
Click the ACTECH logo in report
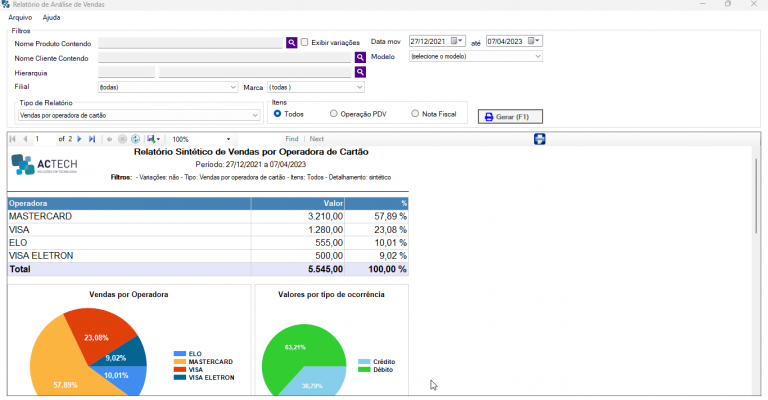(x=44, y=165)
